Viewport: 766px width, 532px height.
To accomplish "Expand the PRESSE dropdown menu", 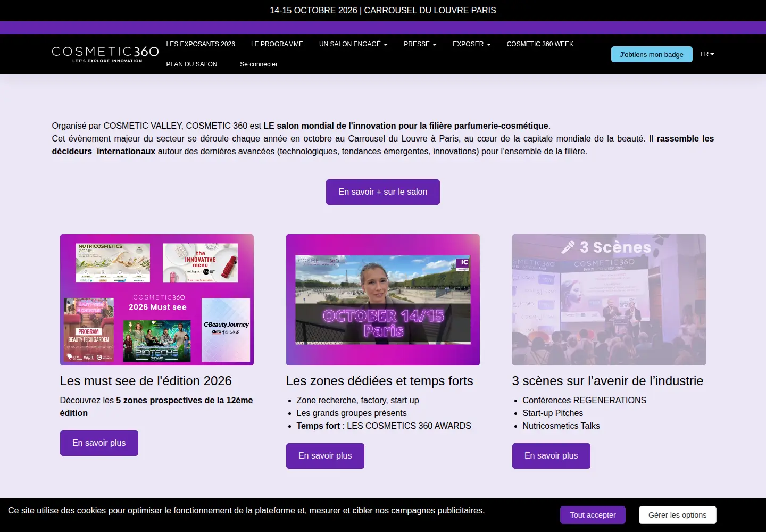I will point(420,44).
